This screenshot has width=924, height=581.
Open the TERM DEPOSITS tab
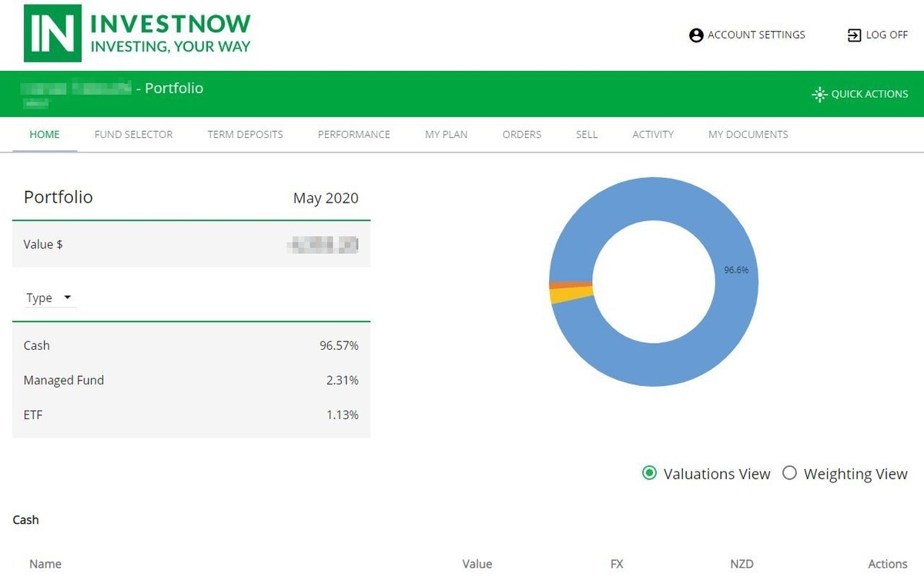pos(244,134)
